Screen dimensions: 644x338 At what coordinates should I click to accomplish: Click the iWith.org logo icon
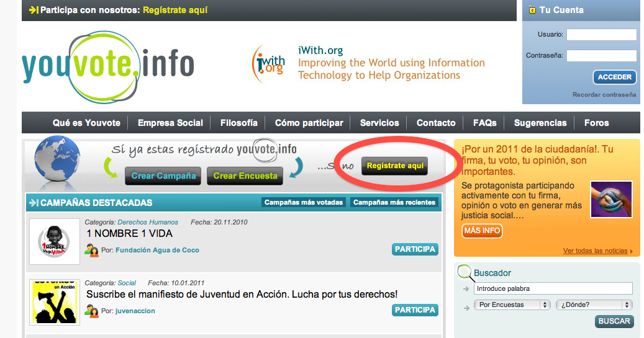tap(269, 64)
